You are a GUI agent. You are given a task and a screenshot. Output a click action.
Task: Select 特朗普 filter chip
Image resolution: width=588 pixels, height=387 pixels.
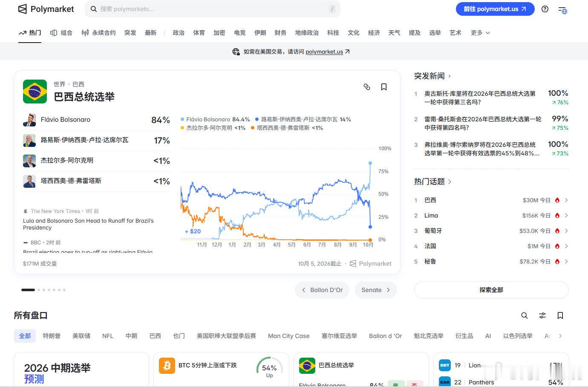pyautogui.click(x=52, y=336)
